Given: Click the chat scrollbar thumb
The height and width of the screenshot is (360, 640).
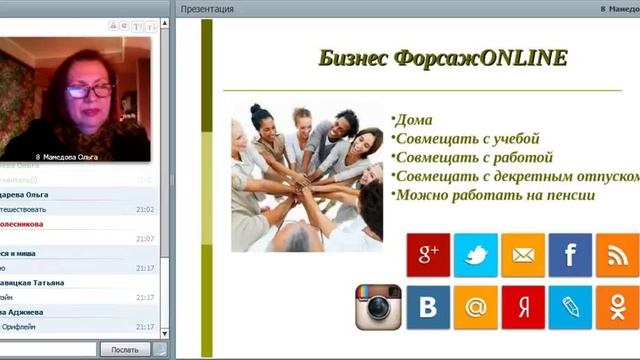Looking at the screenshot, I should point(164,143).
